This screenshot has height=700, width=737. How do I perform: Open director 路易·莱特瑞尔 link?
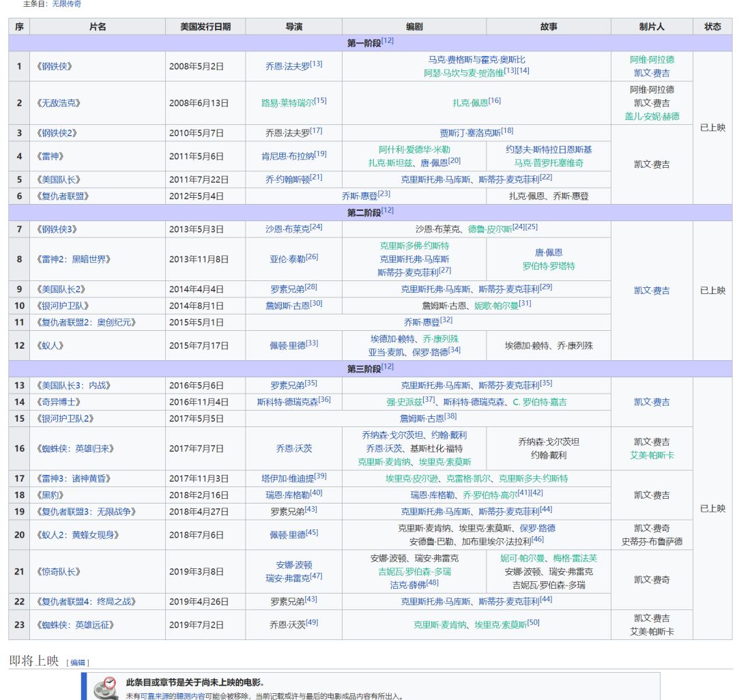coord(288,103)
